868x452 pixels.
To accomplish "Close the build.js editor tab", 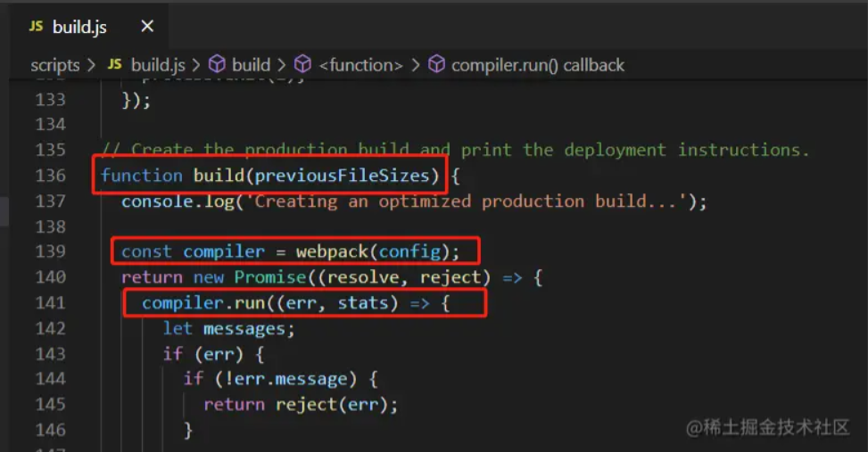I will (147, 27).
